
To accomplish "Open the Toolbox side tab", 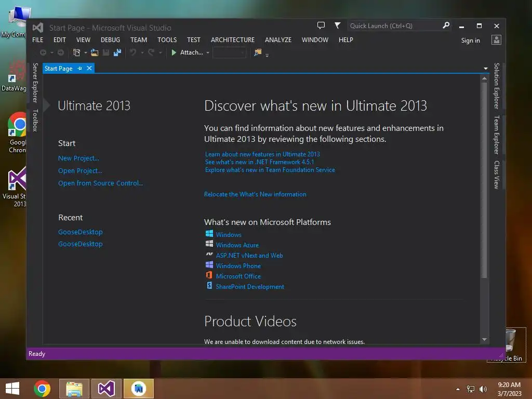I will [x=35, y=121].
